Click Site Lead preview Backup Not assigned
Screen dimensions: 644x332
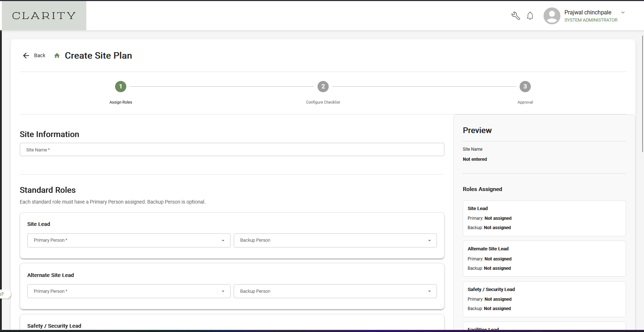click(x=497, y=228)
